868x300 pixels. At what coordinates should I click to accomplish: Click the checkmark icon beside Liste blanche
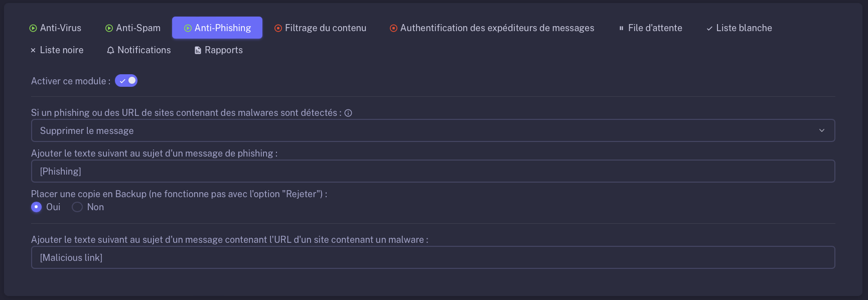click(709, 29)
